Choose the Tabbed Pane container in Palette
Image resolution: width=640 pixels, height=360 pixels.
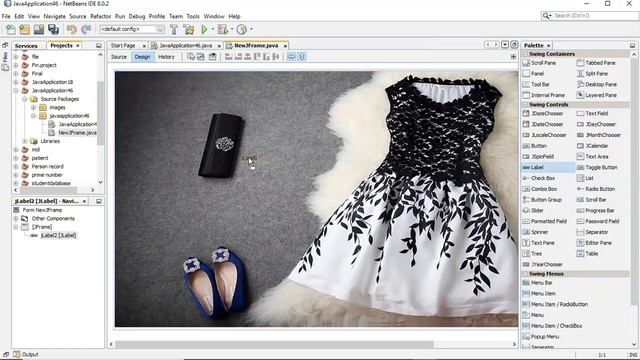point(596,63)
